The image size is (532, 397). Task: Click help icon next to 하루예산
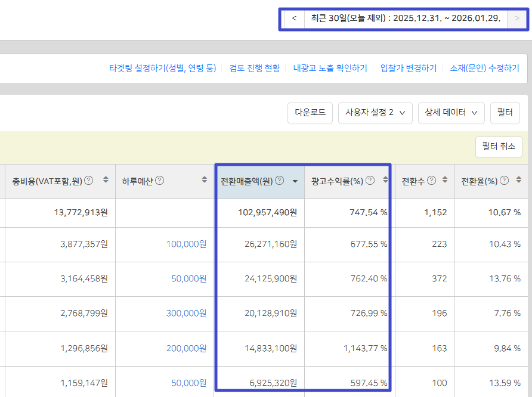(159, 181)
